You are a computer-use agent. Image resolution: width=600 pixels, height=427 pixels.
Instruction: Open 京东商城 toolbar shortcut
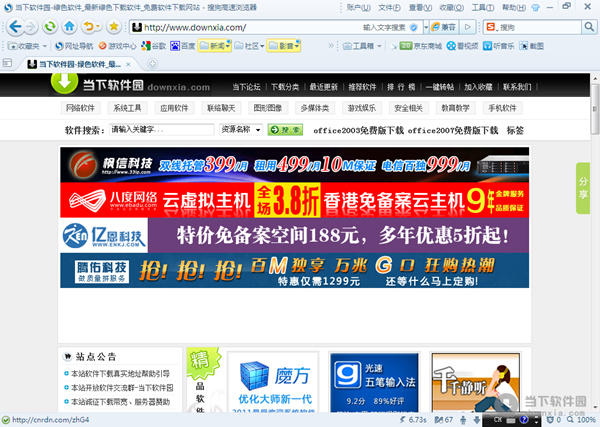[420, 46]
